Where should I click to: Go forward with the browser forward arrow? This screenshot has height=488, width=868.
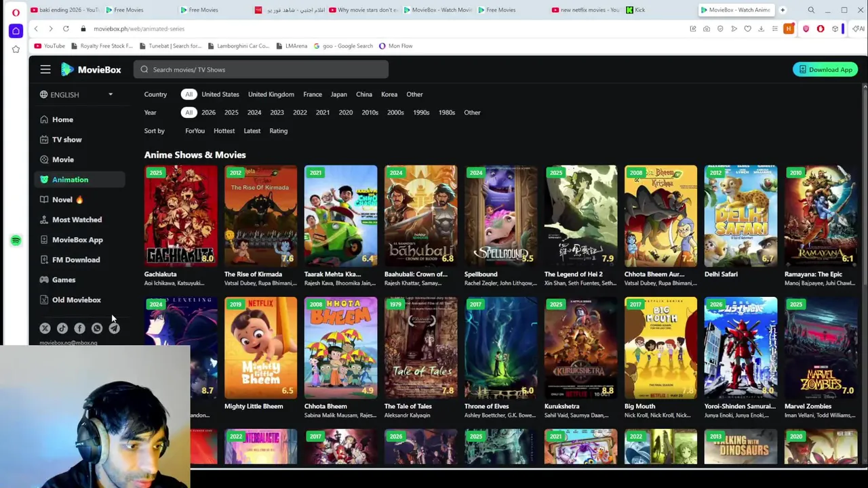(50, 28)
